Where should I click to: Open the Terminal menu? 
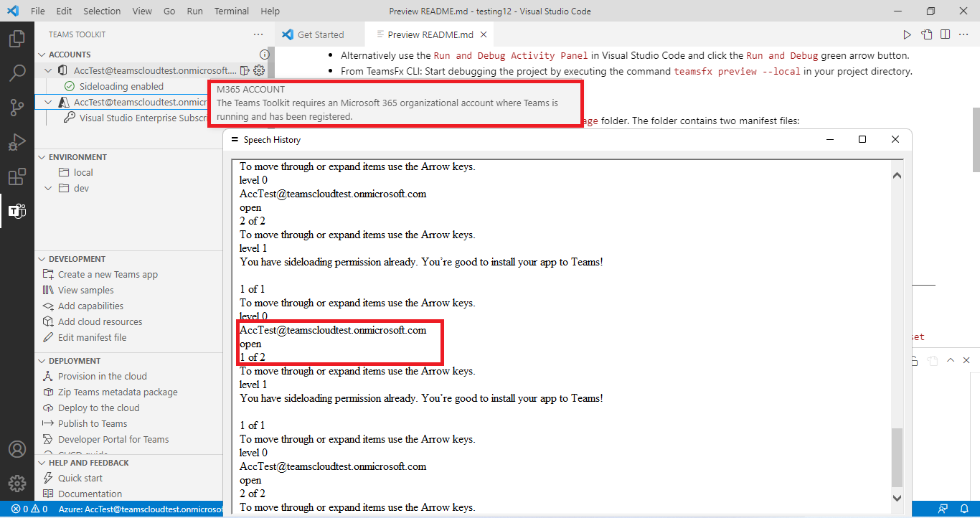tap(231, 11)
